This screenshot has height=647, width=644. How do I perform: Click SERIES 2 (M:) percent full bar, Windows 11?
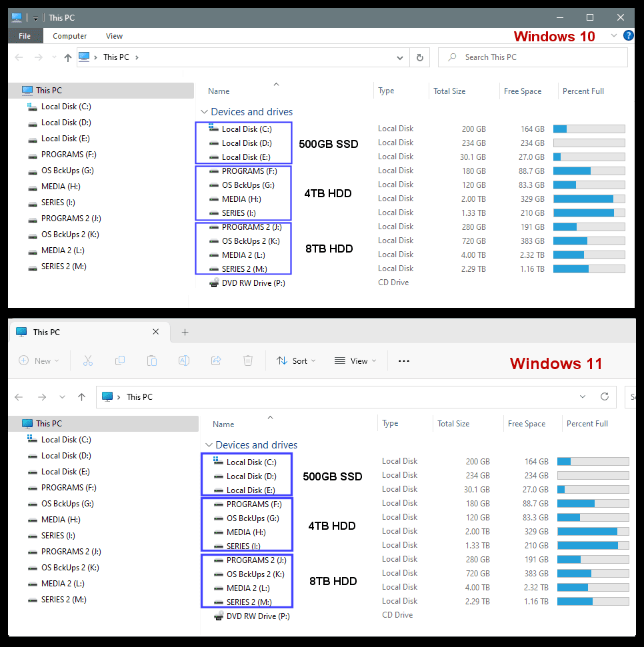(593, 601)
